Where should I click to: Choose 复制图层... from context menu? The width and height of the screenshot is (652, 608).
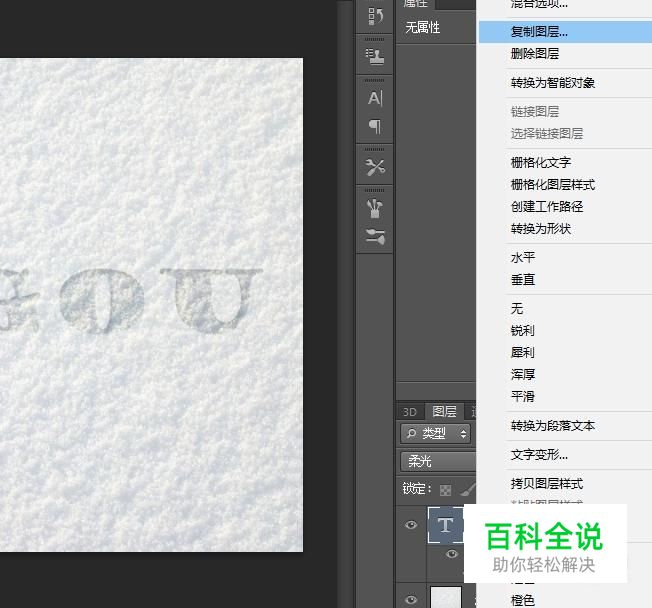(x=565, y=32)
